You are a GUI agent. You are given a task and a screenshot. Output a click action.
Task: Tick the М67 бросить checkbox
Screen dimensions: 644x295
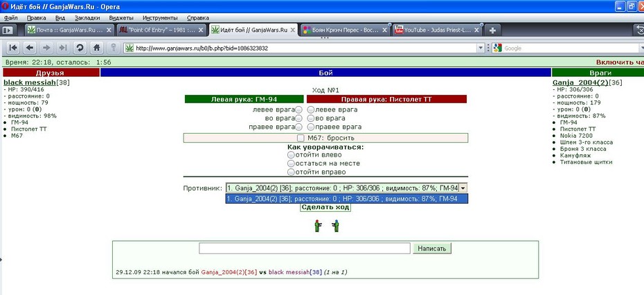click(x=301, y=138)
